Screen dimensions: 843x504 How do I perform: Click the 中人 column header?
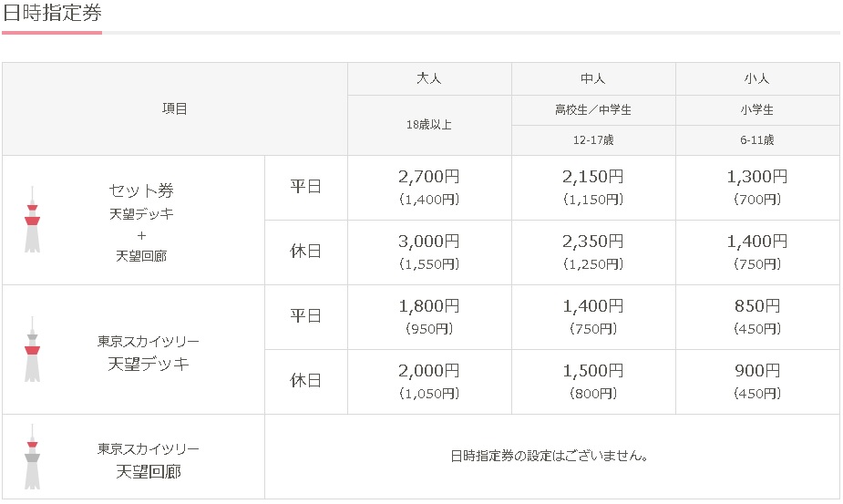pyautogui.click(x=593, y=78)
